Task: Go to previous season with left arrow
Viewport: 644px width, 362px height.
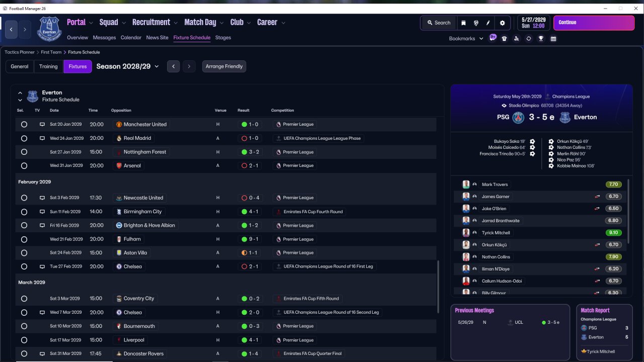Action: point(173,66)
